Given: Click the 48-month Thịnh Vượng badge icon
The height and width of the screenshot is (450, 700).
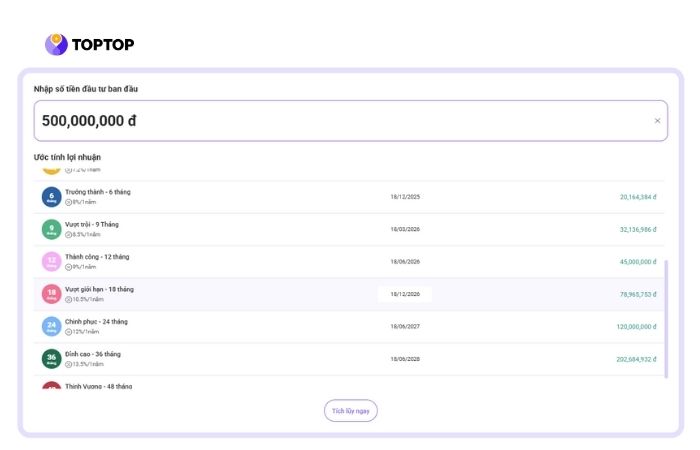Looking at the screenshot, I should point(52,386).
